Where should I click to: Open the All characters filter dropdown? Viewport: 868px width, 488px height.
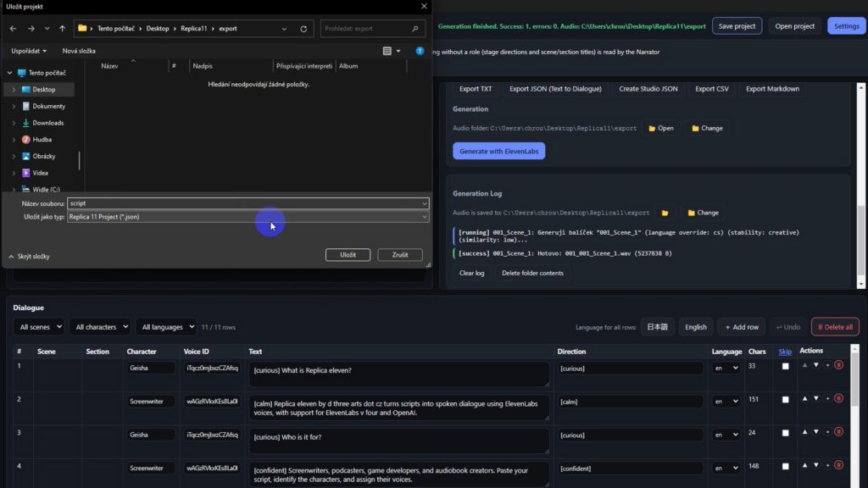pos(100,327)
